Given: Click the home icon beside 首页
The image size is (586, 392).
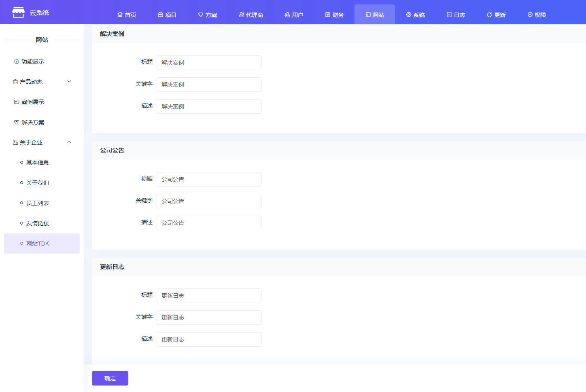Looking at the screenshot, I should click(120, 15).
